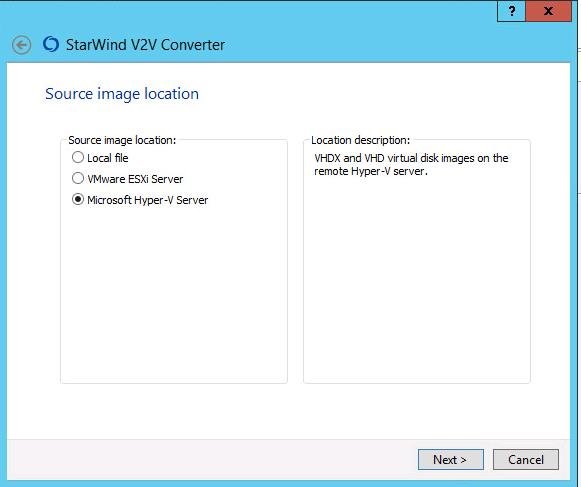Screen dimensions: 581x487
Task: Select the Local file radio button
Action: click(78, 158)
